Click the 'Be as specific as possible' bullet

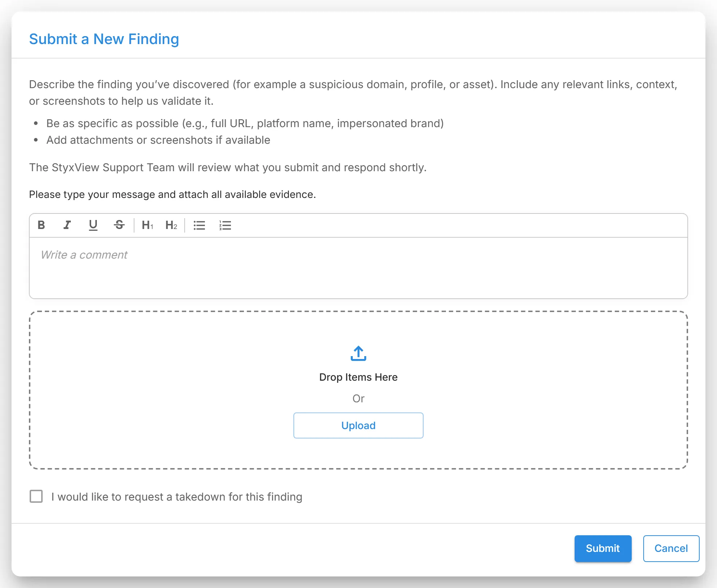(x=245, y=124)
